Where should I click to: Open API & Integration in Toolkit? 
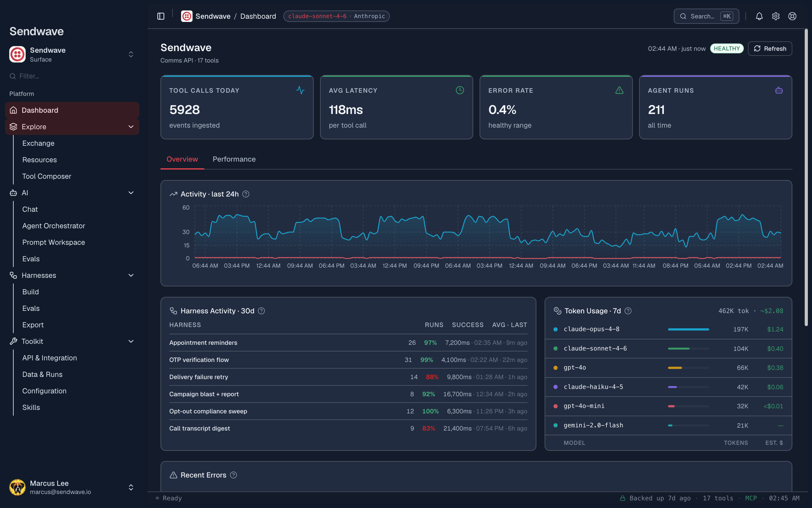click(x=50, y=358)
